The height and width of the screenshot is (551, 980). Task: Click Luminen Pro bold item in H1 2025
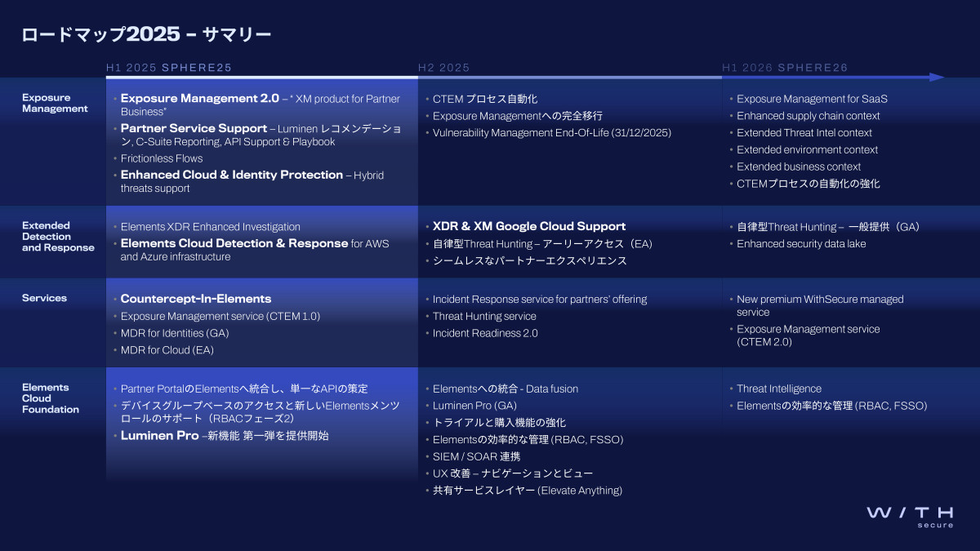tap(160, 436)
